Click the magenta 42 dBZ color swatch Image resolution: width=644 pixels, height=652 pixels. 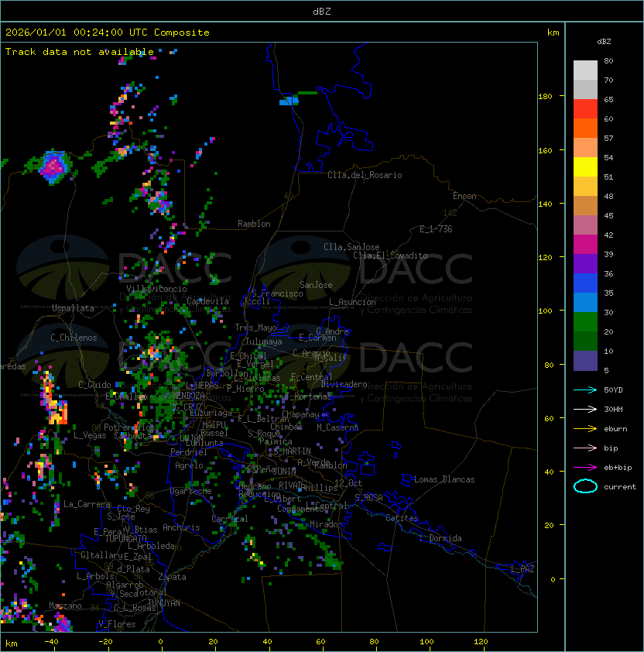click(x=585, y=244)
